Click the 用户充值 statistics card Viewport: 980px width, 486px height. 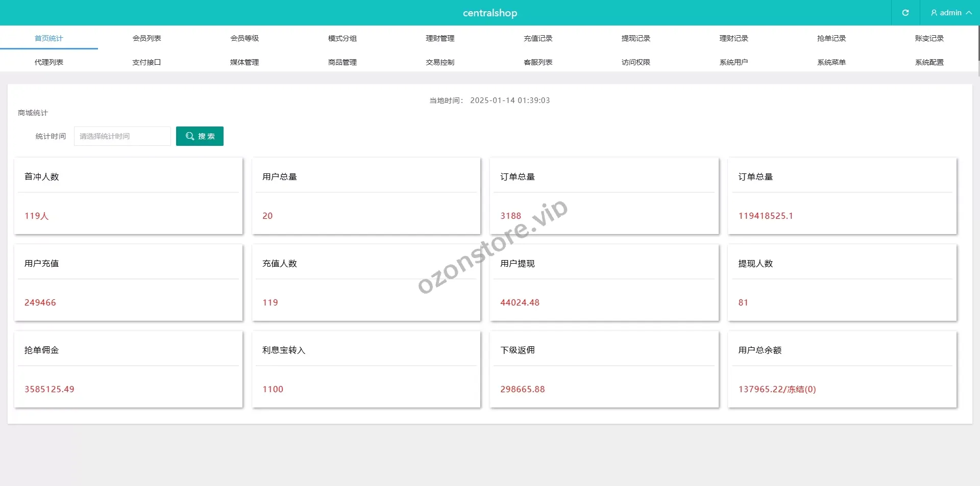tap(128, 283)
